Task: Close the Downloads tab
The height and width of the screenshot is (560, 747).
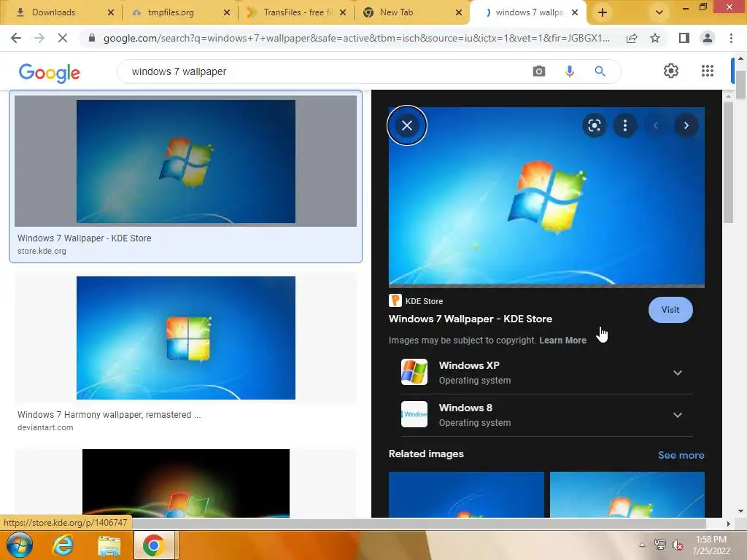Action: (111, 12)
